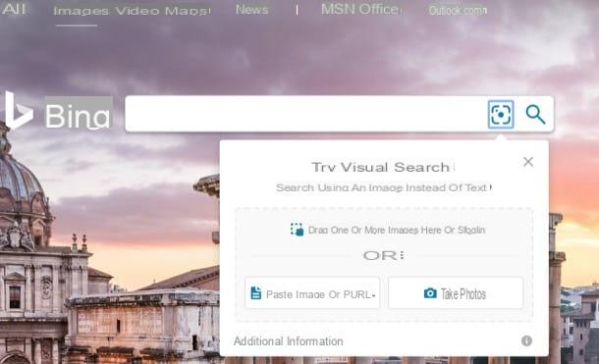The width and height of the screenshot is (599, 364).
Task: Click the Take Photos button
Action: (456, 293)
